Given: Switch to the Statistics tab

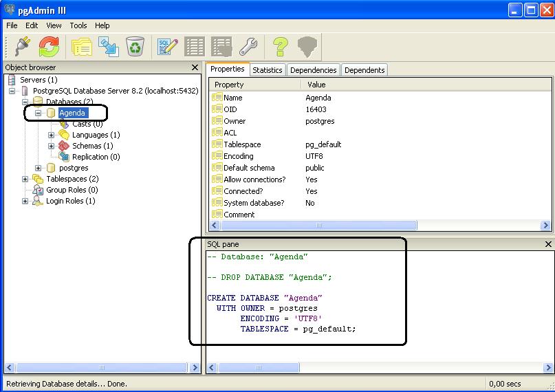Looking at the screenshot, I should (x=268, y=70).
